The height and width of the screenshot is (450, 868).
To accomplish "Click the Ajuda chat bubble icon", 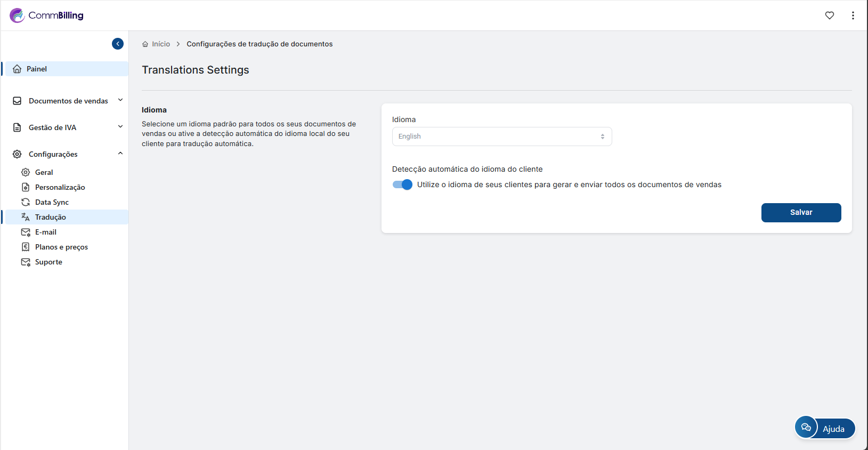I will pyautogui.click(x=806, y=428).
